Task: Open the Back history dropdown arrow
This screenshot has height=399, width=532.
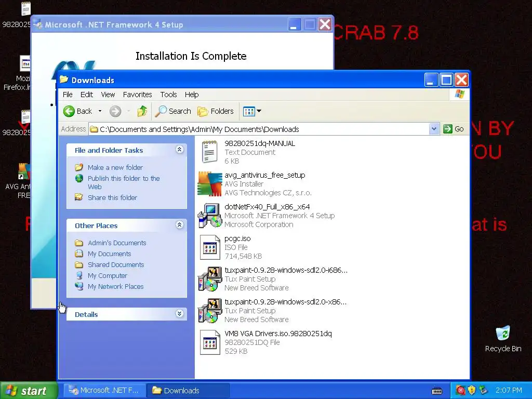Action: [x=100, y=111]
